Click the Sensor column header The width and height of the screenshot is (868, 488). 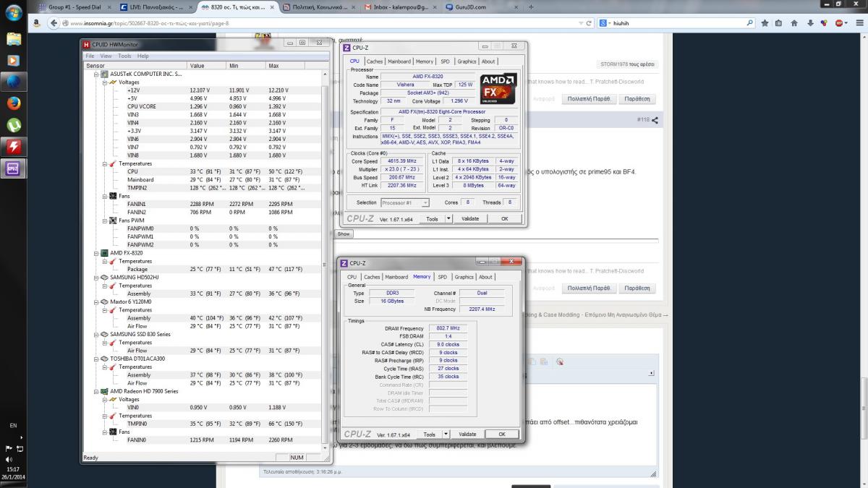(135, 65)
